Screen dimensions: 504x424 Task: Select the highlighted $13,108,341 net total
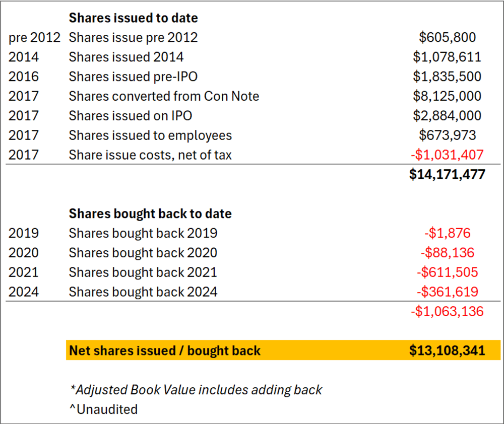(447, 350)
